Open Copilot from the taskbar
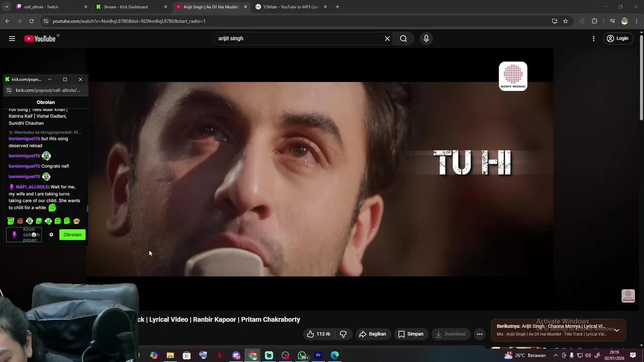Screen dimensions: 644x362 point(154,355)
